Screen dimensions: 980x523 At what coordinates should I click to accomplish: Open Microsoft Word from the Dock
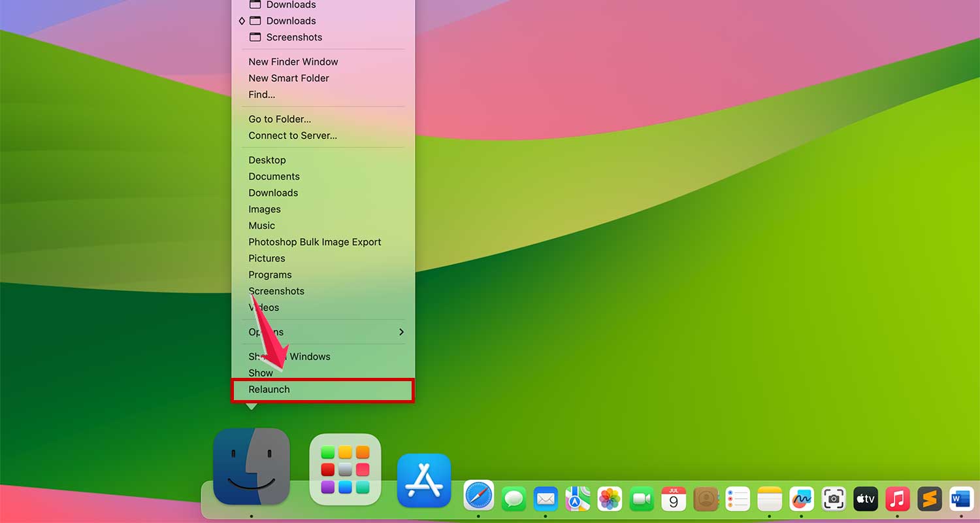click(961, 499)
